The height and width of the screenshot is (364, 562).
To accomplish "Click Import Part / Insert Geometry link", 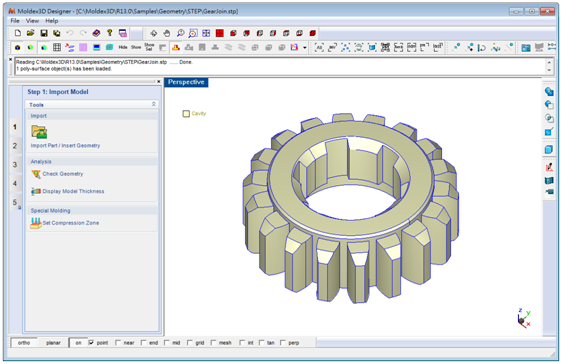I will point(65,145).
